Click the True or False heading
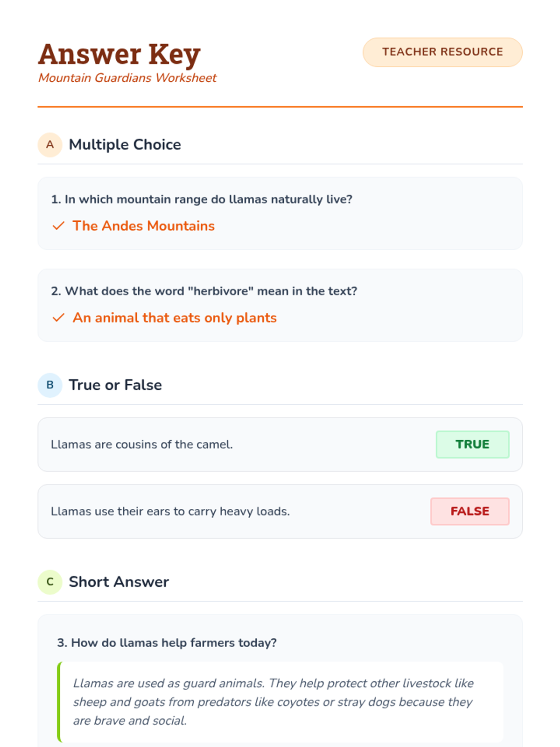Viewport: 560px width, 747px height. point(115,385)
